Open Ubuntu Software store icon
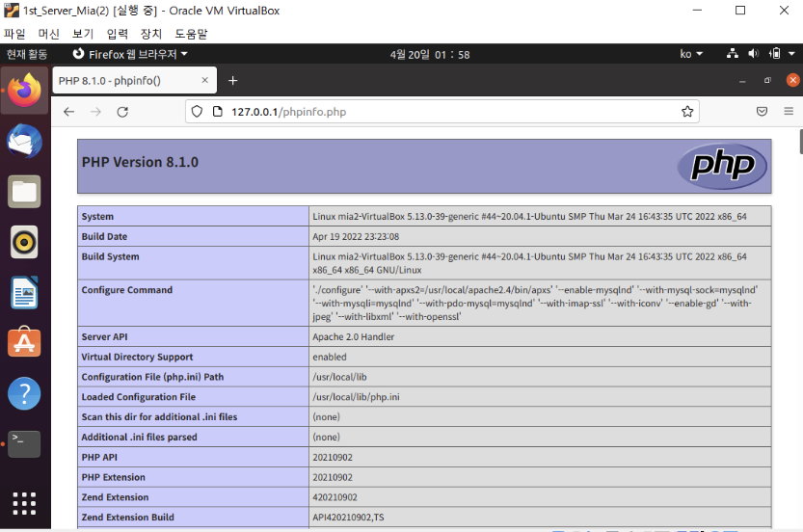This screenshot has width=803, height=532. pyautogui.click(x=24, y=342)
